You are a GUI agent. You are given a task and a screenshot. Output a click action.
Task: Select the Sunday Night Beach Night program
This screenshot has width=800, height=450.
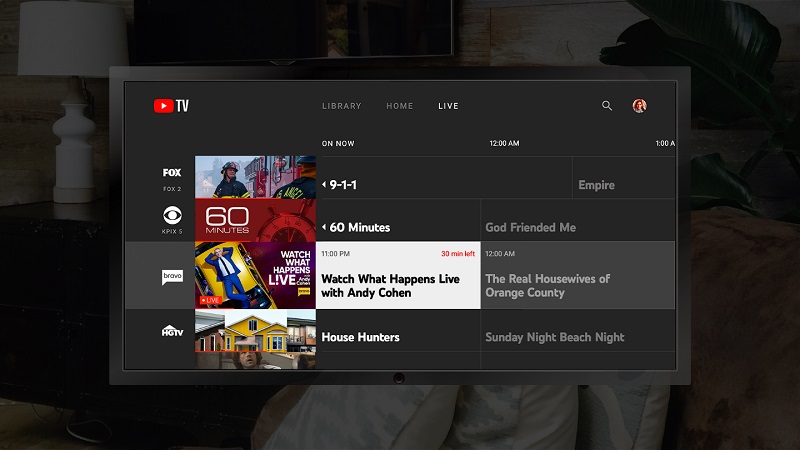(x=578, y=330)
